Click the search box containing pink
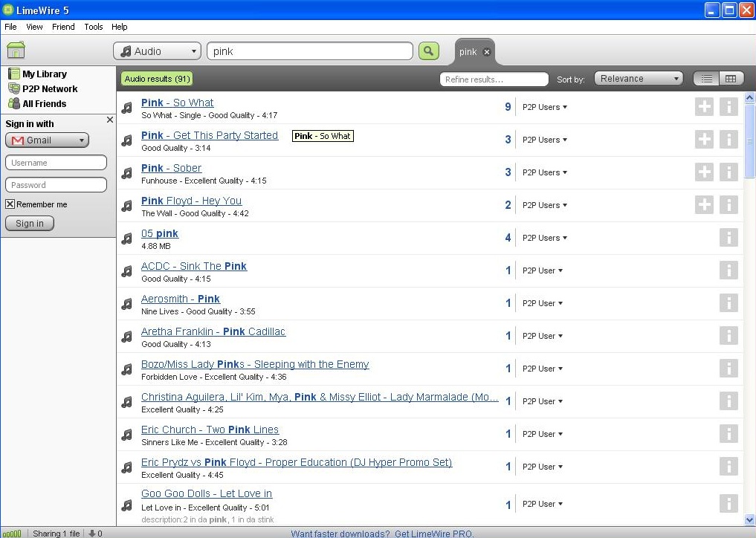Image resolution: width=756 pixels, height=538 pixels. pos(309,51)
